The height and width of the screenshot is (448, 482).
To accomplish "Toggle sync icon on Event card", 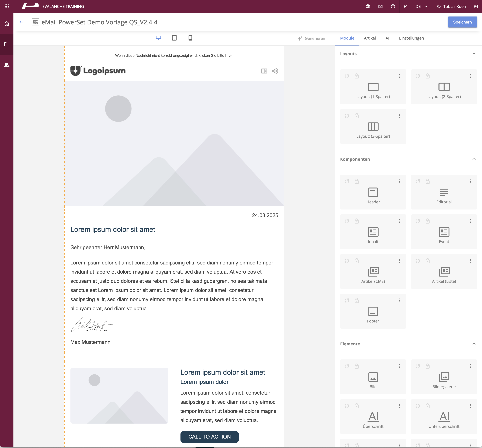I will (418, 221).
